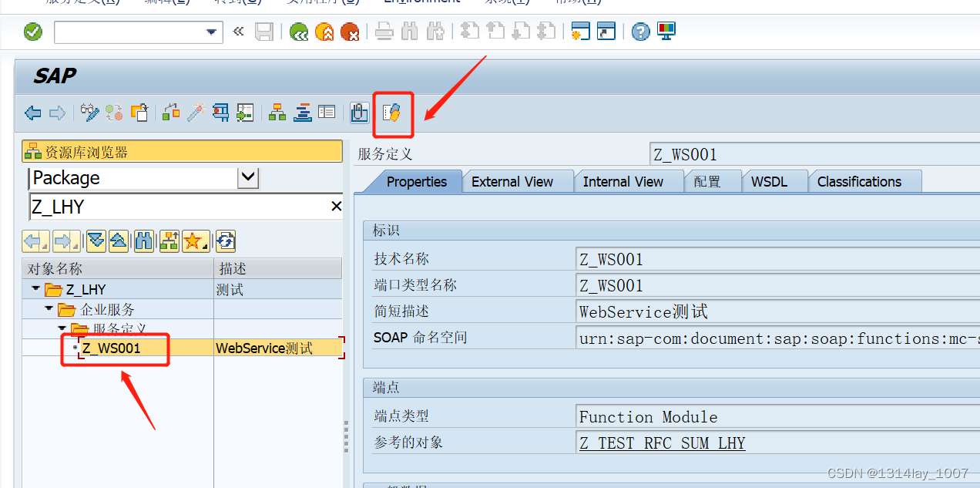Click the 对象名称 column header
Viewport: 980px width, 488px height.
click(118, 268)
